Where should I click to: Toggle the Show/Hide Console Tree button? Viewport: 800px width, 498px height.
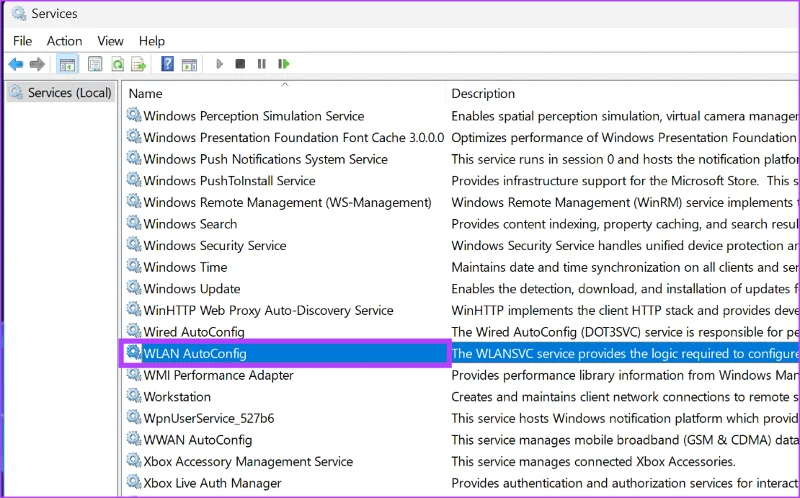click(67, 64)
